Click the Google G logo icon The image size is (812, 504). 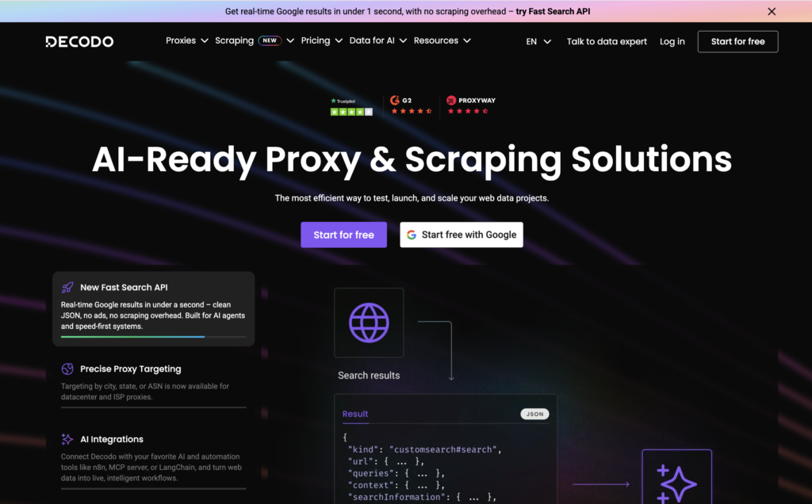412,235
